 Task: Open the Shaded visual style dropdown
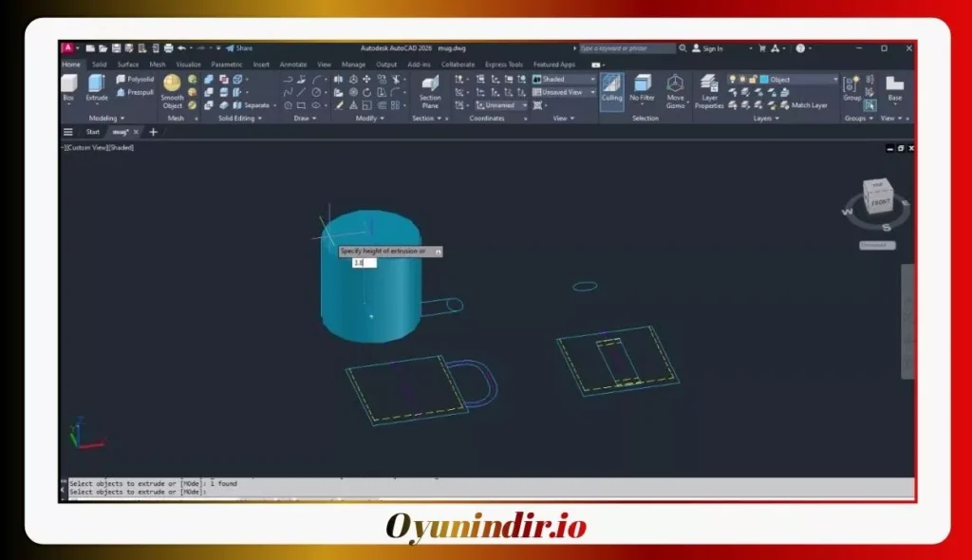click(564, 79)
